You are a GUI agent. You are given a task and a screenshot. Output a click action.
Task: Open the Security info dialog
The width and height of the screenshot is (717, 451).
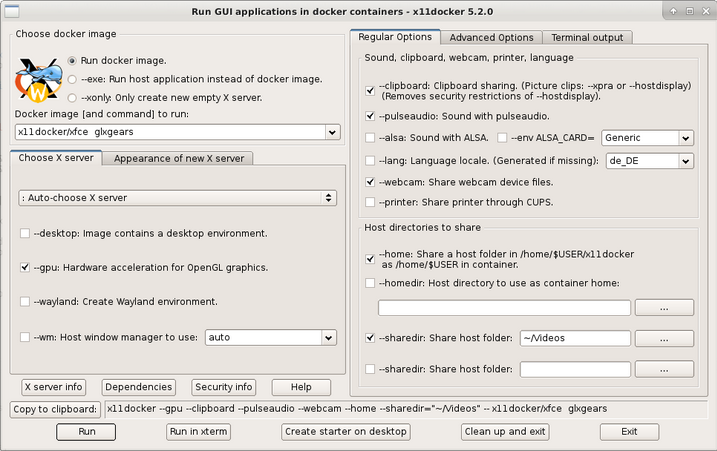coord(224,387)
